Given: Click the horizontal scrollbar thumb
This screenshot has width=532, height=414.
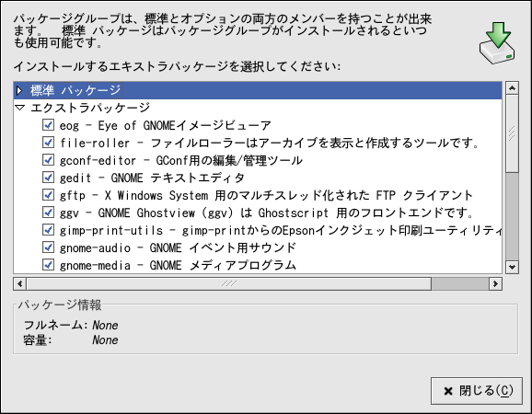Looking at the screenshot, I should pos(228,283).
